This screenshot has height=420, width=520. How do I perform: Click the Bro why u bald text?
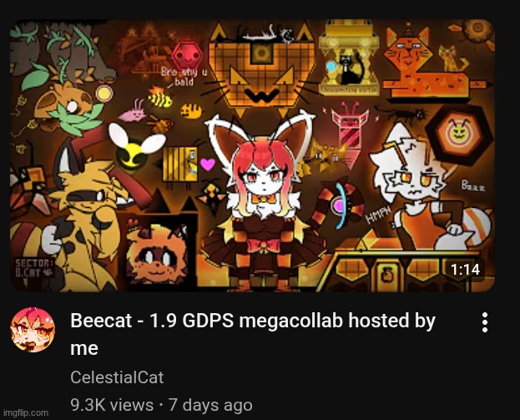183,77
